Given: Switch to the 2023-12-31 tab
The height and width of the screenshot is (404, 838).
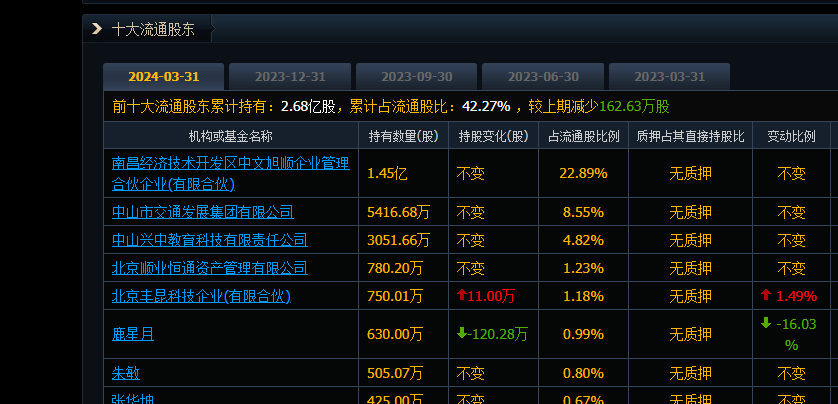Looking at the screenshot, I should 290,76.
